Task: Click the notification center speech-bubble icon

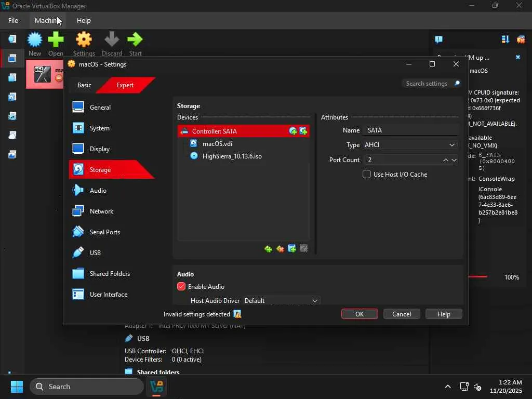Action: tap(438, 39)
